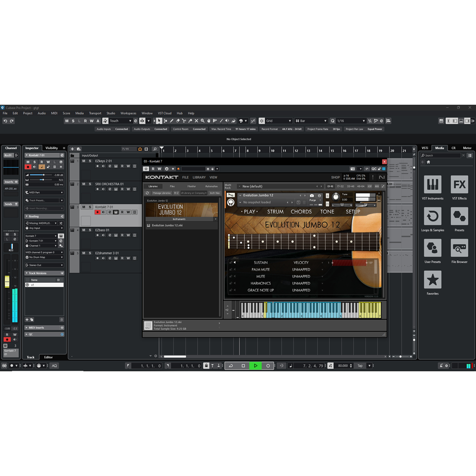Select the Zoom magnifier tool
The image size is (476, 476).
pos(202,121)
